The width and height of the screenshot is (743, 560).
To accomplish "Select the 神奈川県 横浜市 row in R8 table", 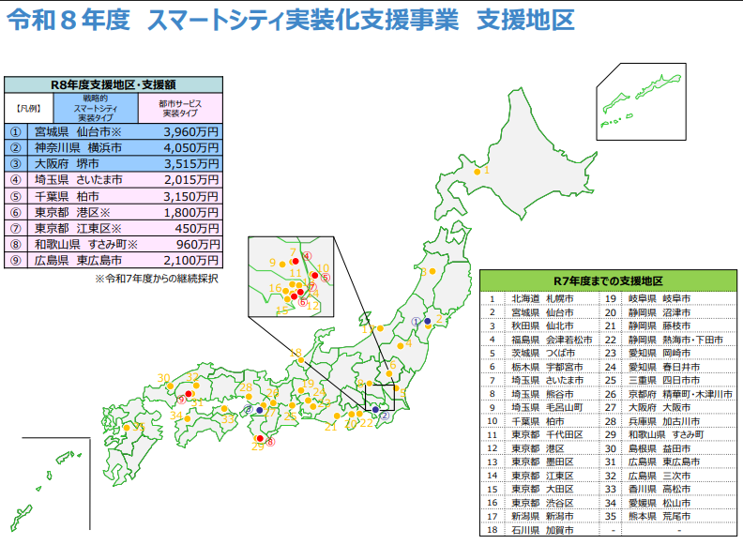I will tap(114, 147).
